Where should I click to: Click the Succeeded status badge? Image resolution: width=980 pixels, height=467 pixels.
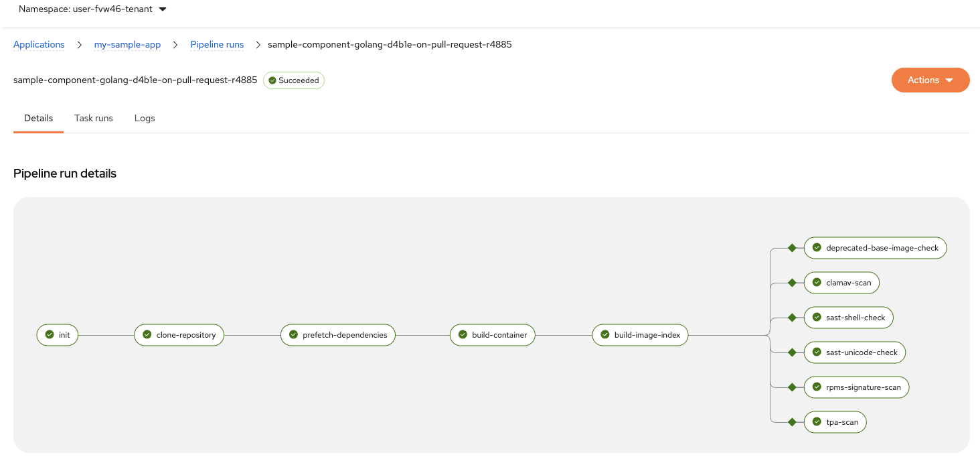294,80
